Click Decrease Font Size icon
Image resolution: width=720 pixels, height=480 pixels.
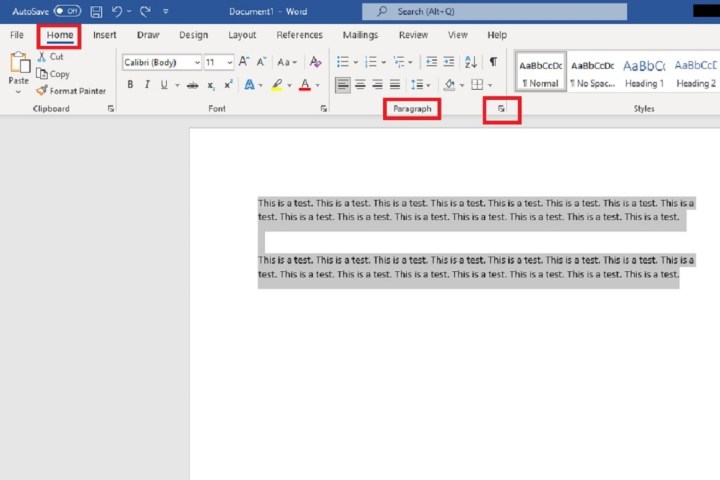tap(261, 62)
